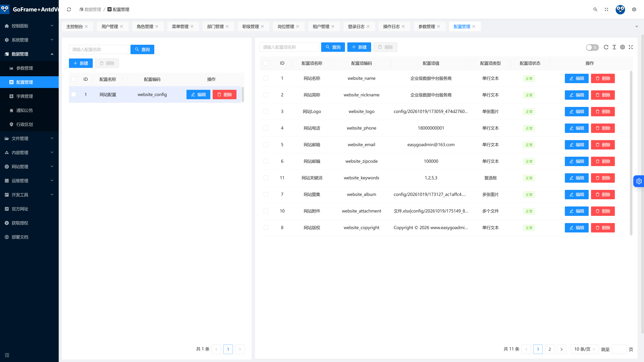The width and height of the screenshot is (644, 362).
Task: Open 参数管理 in the sidebar
Action: (29, 68)
